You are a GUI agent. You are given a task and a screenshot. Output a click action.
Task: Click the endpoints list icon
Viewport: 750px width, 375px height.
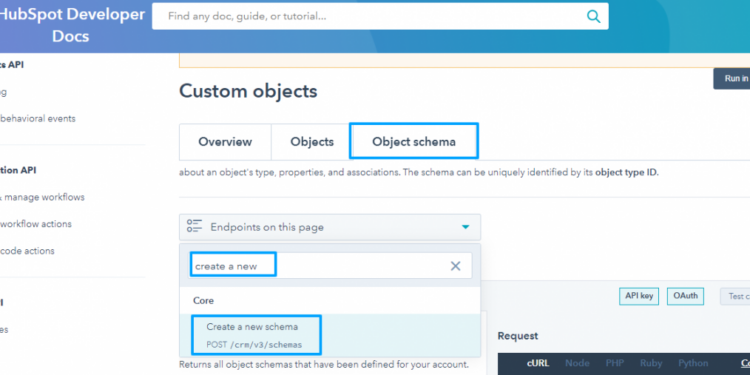coord(194,227)
